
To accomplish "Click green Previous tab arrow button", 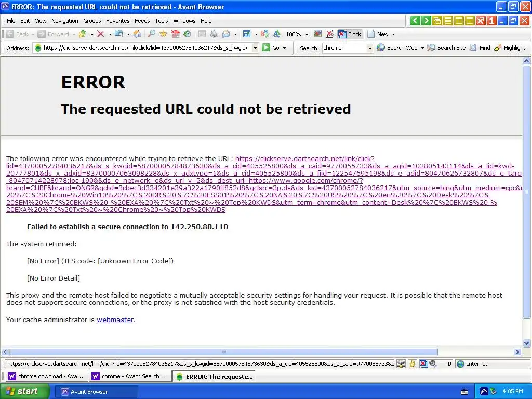I will click(x=415, y=21).
